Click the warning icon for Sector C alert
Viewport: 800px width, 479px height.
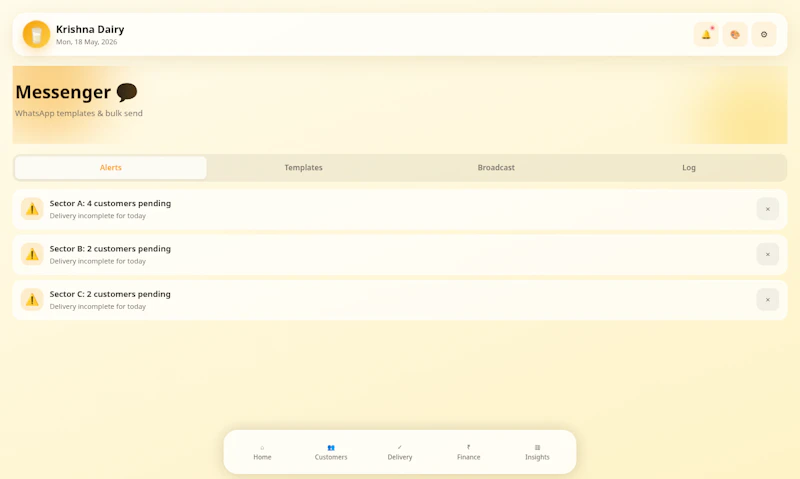[32, 300]
